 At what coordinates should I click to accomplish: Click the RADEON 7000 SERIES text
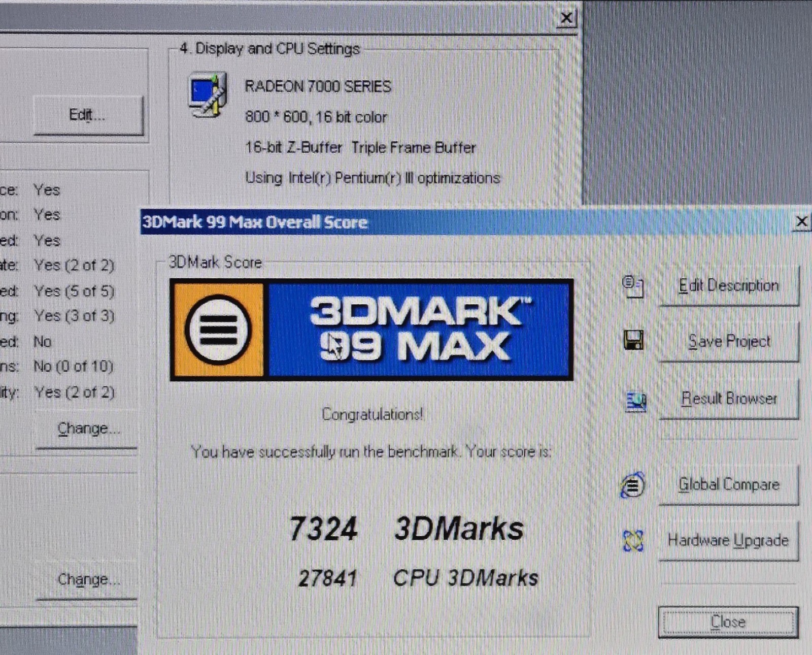(x=318, y=87)
